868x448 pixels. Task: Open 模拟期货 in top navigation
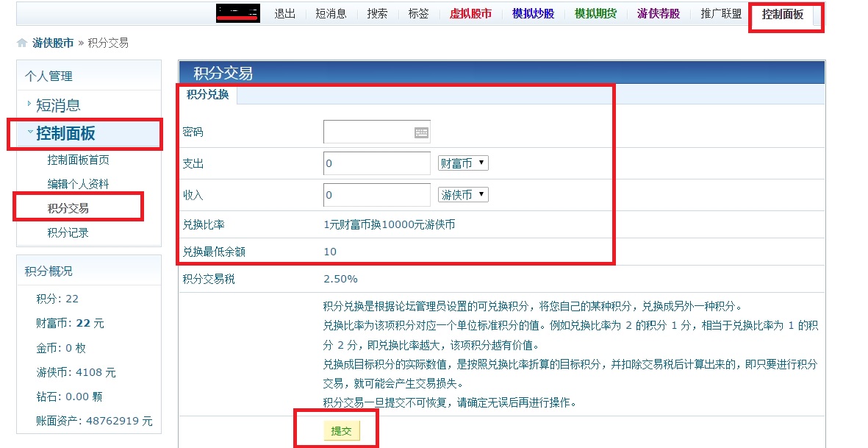tap(595, 14)
